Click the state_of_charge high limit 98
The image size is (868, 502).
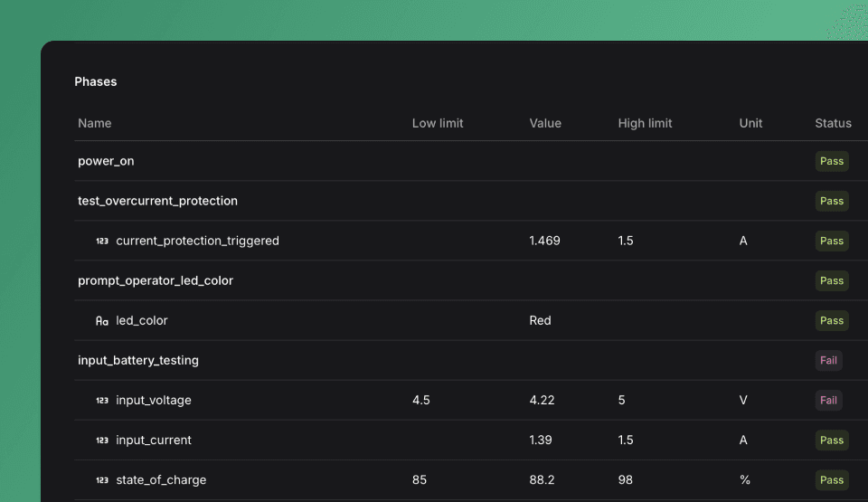click(626, 480)
